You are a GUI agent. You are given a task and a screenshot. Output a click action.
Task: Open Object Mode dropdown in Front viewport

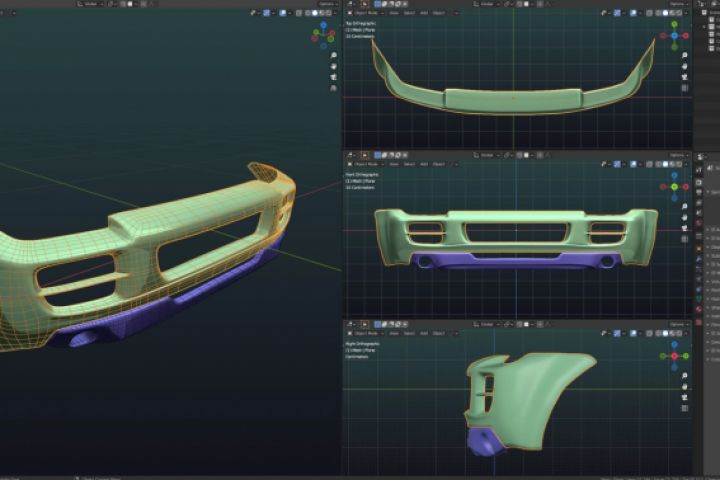pos(369,164)
